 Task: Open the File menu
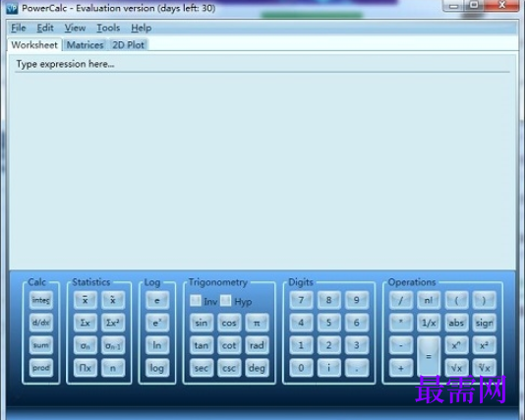(19, 28)
